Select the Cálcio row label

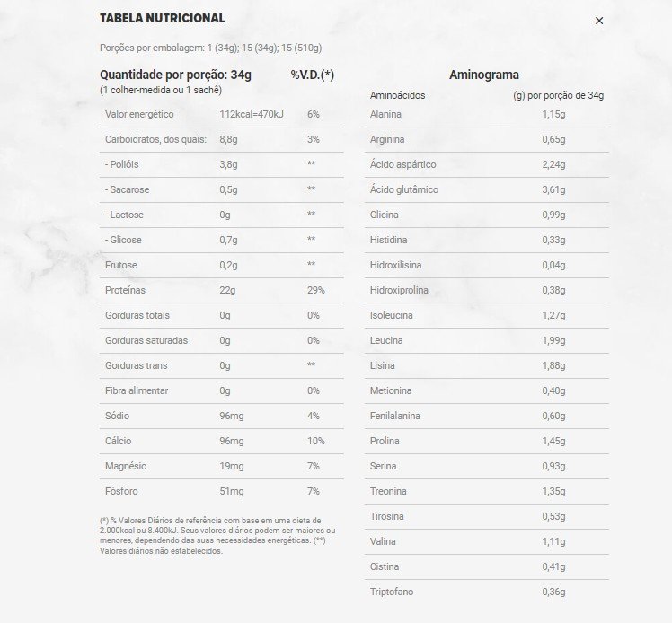pyautogui.click(x=119, y=441)
